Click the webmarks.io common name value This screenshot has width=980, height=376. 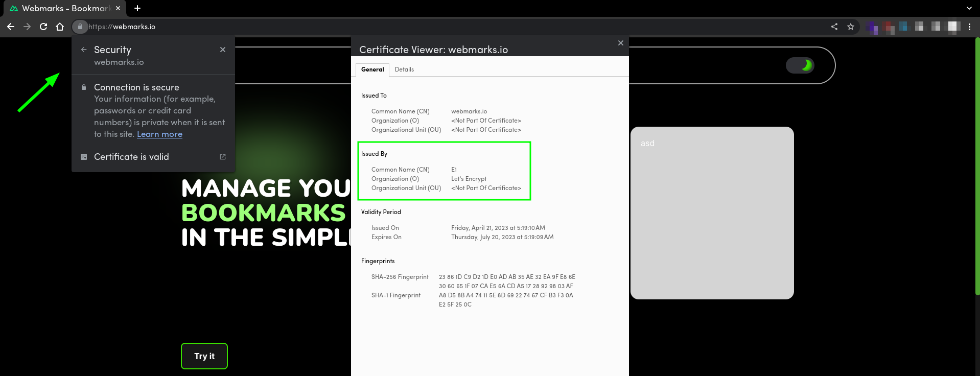(469, 111)
